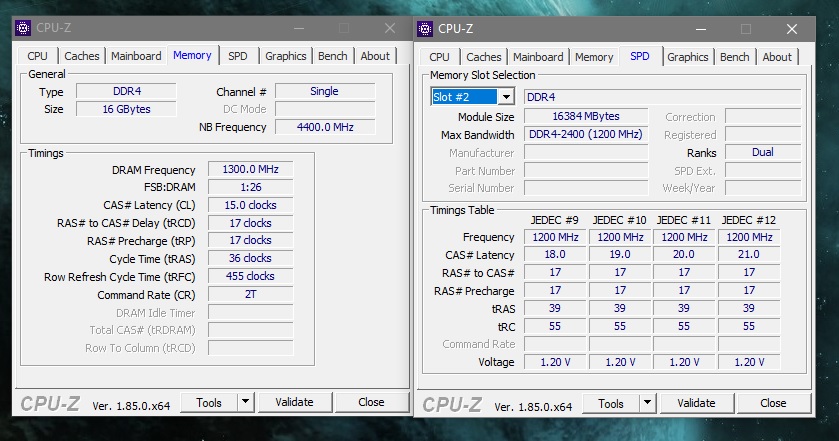Minimize the right CPU-Z window
This screenshot has height=441, width=839.
point(700,29)
